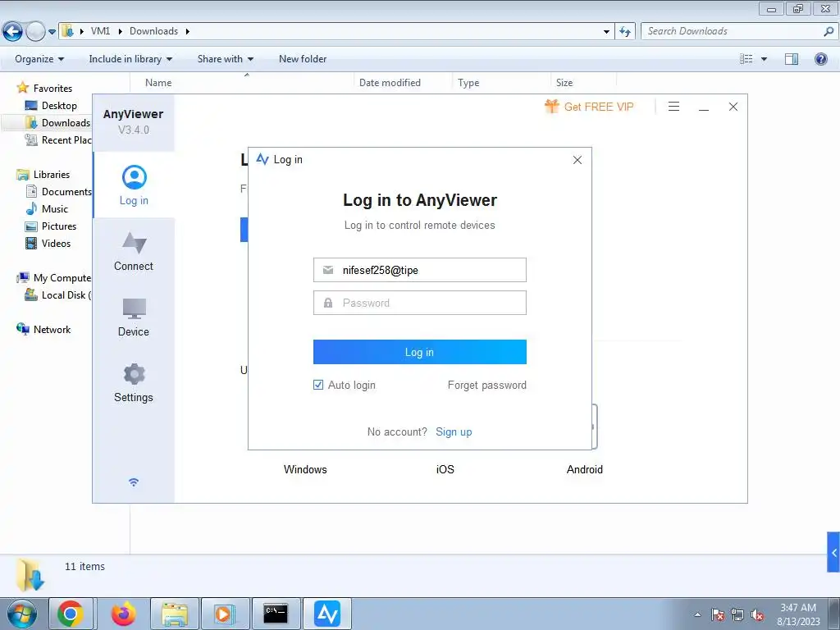Select Favorites in the navigation pane

click(52, 89)
